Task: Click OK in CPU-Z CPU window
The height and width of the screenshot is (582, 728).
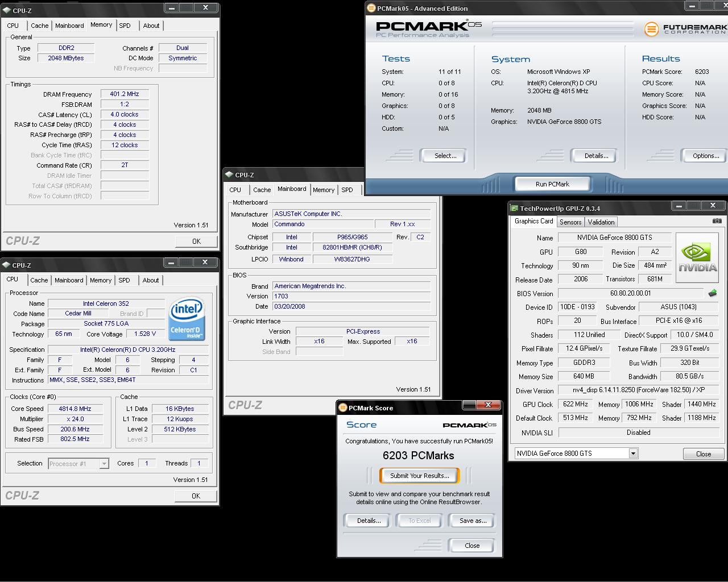Action: click(196, 496)
